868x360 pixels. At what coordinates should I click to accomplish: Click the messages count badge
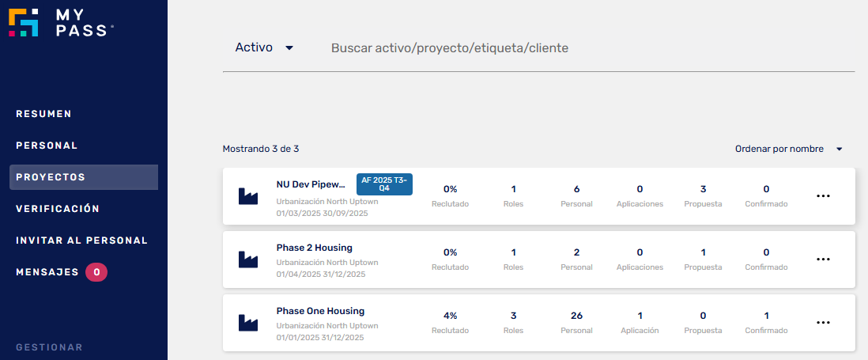tap(96, 272)
